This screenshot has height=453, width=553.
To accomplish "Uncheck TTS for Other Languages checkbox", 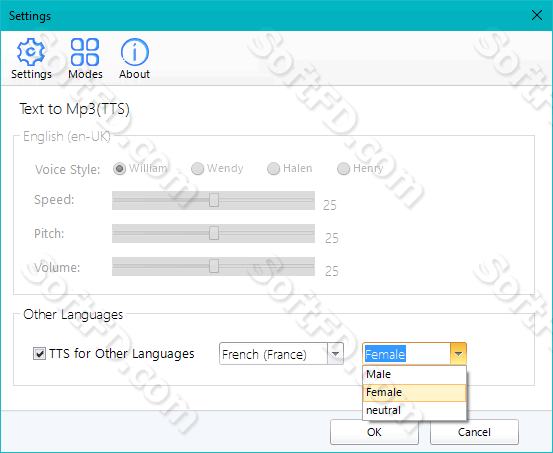I will 39,353.
